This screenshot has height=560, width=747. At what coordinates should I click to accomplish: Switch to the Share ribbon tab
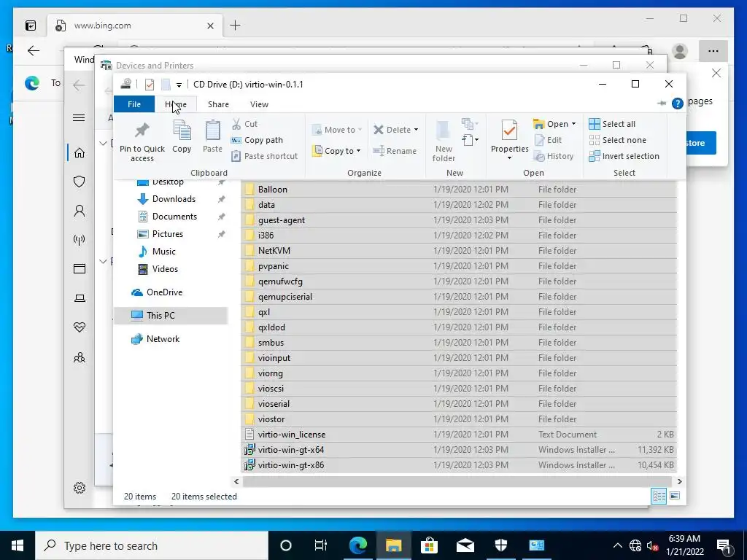(218, 104)
